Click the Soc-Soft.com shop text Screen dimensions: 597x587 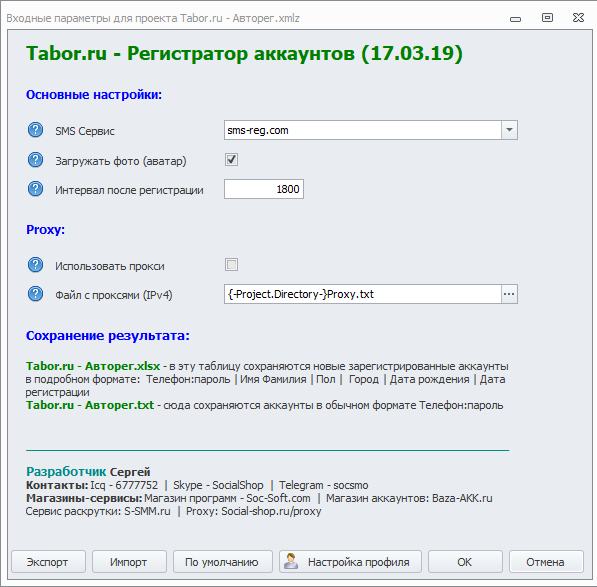tap(278, 498)
